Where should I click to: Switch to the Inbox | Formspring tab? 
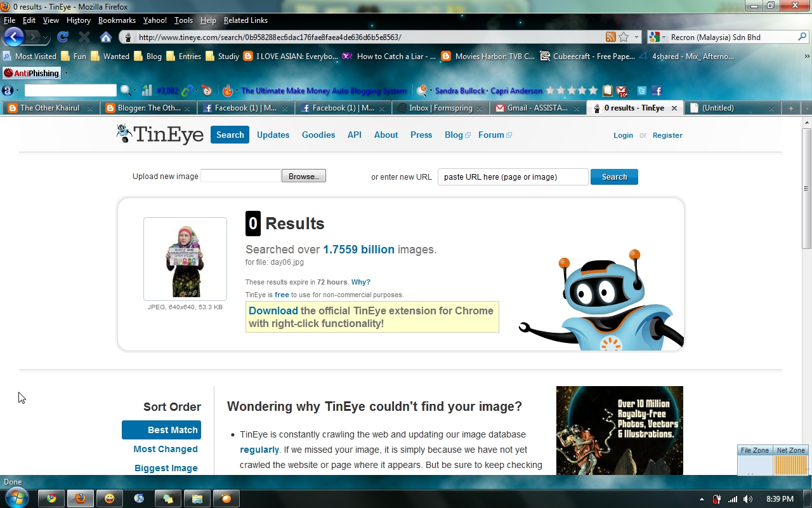(441, 108)
